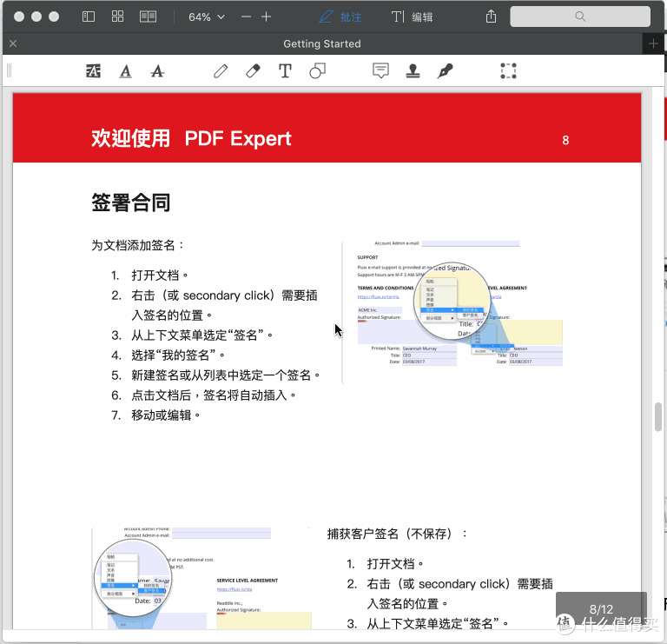
Task: Switch to 编辑 edit mode
Action: pyautogui.click(x=412, y=17)
